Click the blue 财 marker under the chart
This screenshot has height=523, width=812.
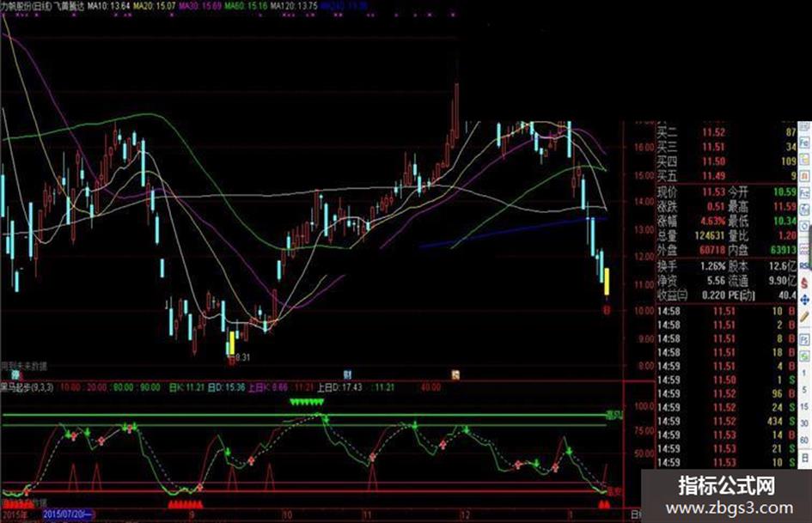(347, 374)
